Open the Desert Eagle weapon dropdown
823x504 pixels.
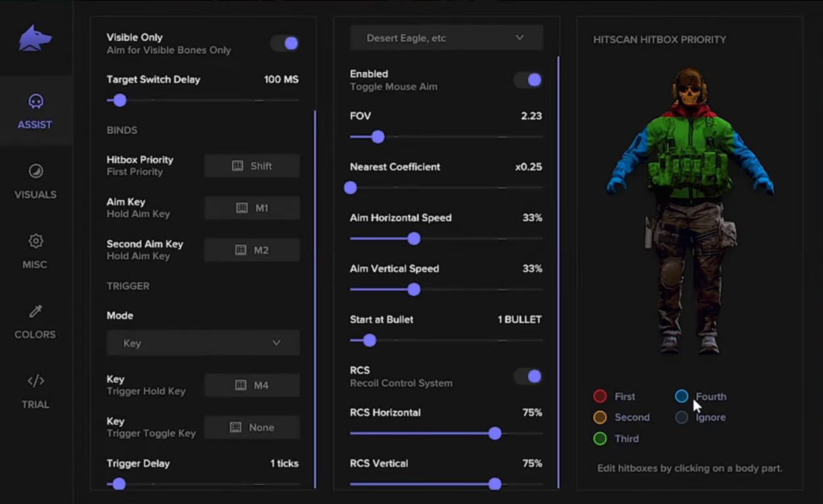pos(446,38)
